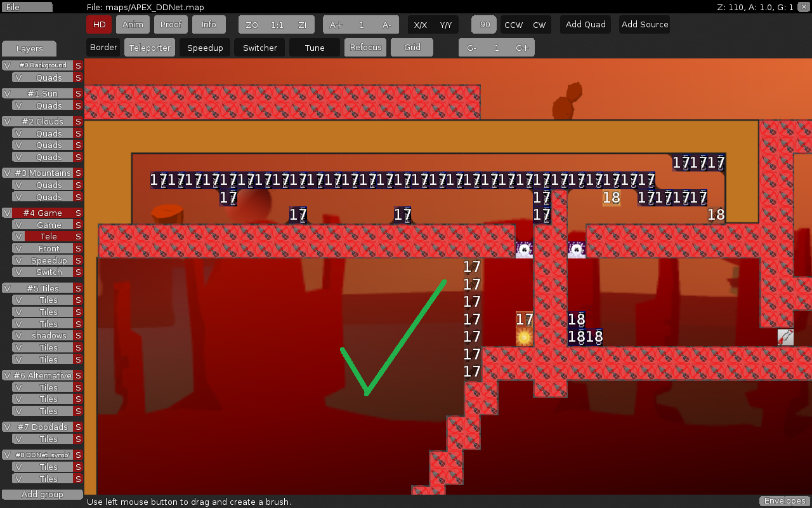Viewport: 812px width, 508px height.
Task: Increase animation speed with A+
Action: point(336,25)
